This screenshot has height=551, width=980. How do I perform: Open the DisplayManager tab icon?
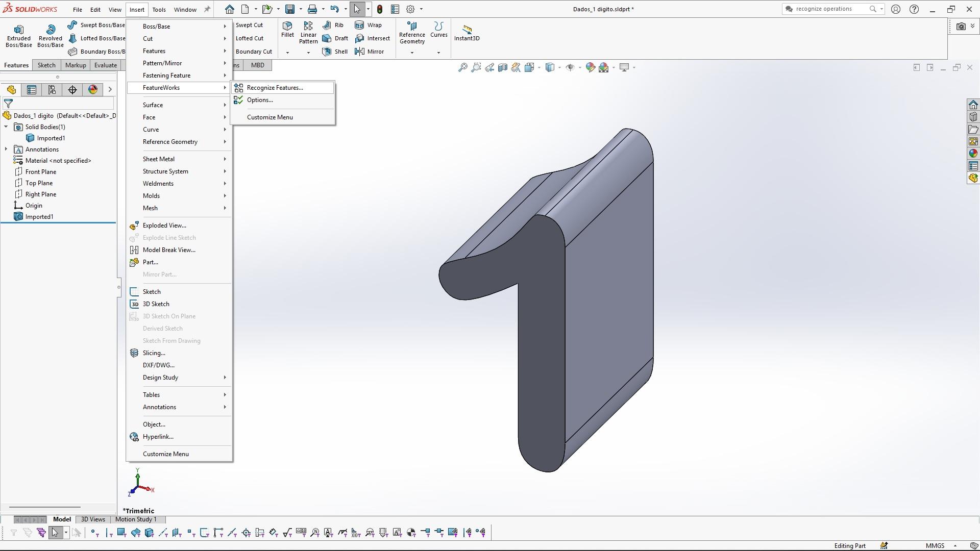tap(93, 90)
